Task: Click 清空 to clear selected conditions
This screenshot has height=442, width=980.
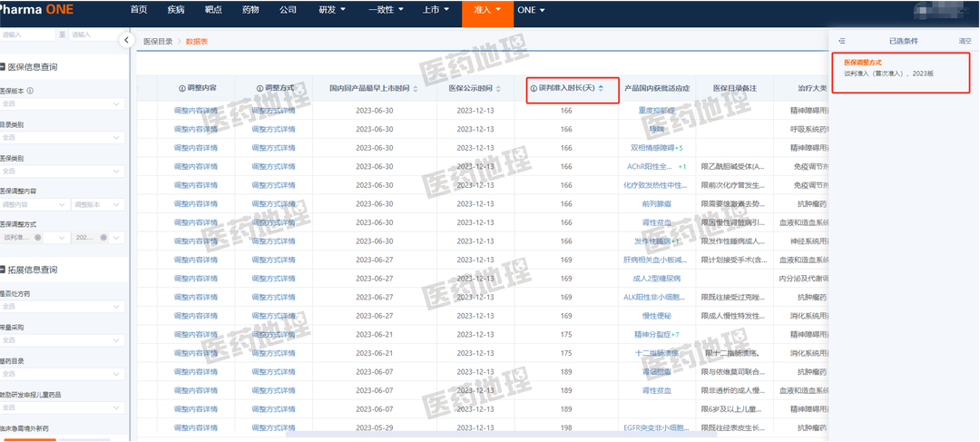Action: [964, 41]
